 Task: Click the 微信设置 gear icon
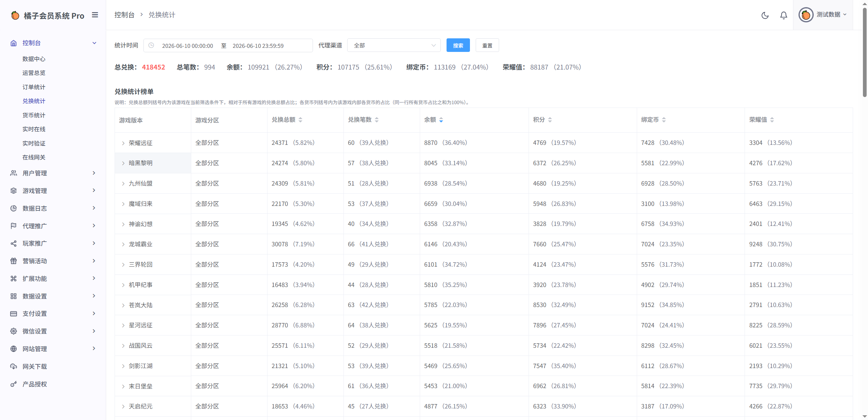point(14,331)
